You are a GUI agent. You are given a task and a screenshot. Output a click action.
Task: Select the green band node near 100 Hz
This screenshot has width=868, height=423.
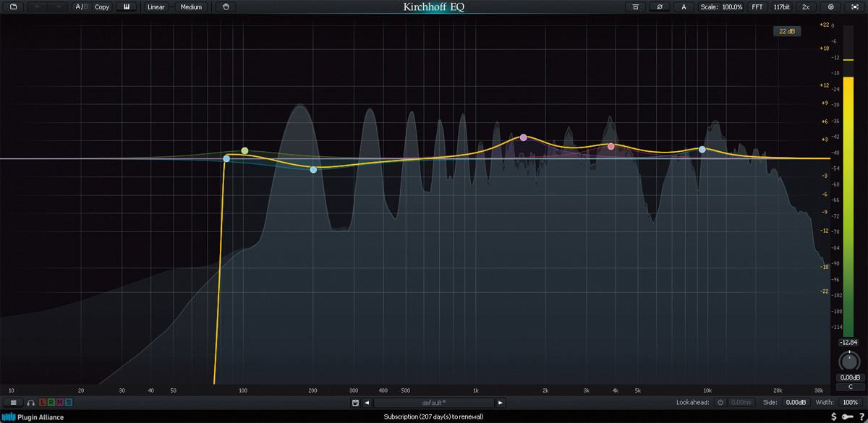(x=244, y=150)
